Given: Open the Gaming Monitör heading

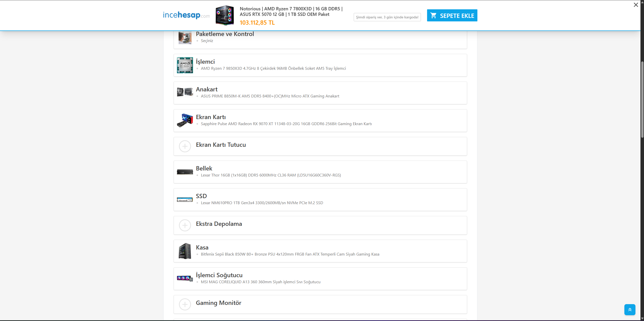Looking at the screenshot, I should (218, 303).
